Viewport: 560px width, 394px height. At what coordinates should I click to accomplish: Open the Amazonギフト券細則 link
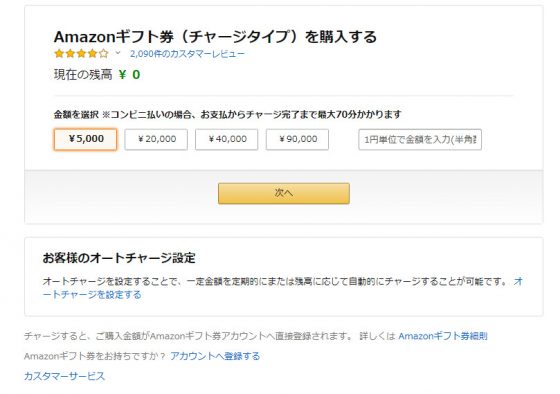443,336
